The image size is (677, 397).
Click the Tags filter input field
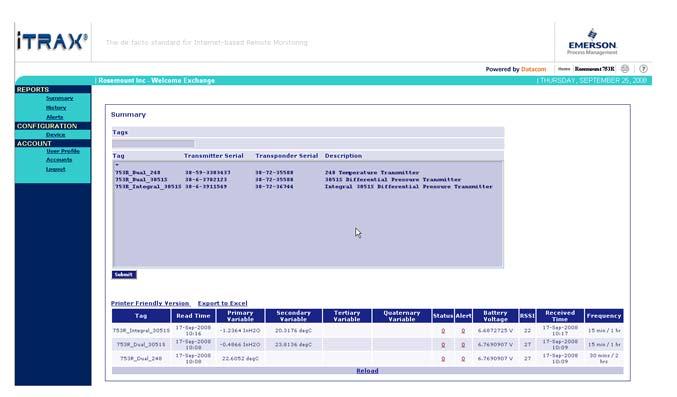pyautogui.click(x=153, y=143)
